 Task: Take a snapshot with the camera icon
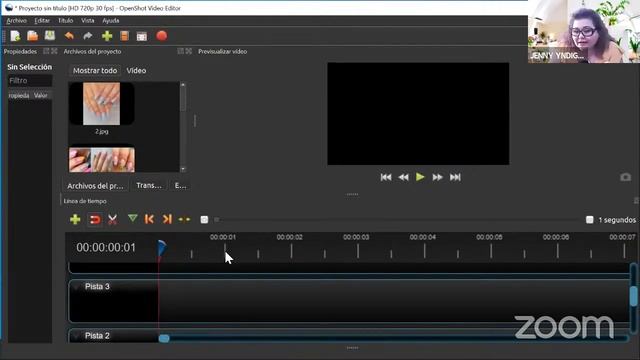(x=625, y=177)
